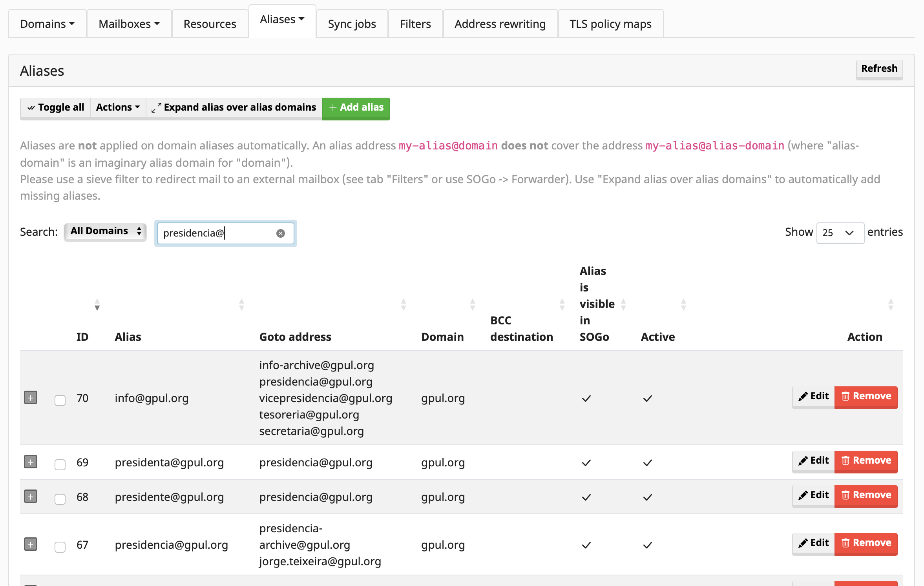The height and width of the screenshot is (586, 924).
Task: Sort by Alias is visible in SOGo arrows
Action: [x=623, y=304]
